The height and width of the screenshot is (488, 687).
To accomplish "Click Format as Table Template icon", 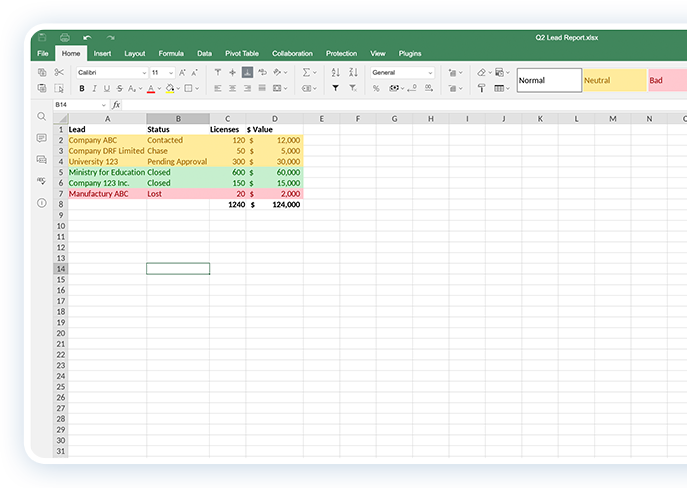I will tap(499, 88).
